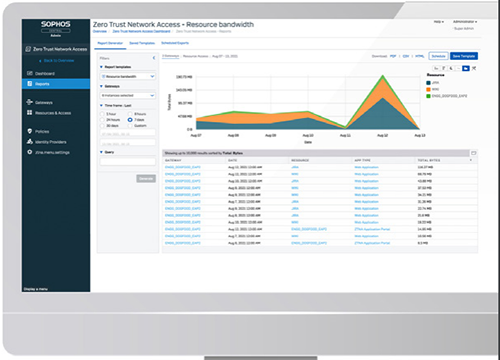Collapse the Query section
500x360 pixels.
tap(101, 152)
